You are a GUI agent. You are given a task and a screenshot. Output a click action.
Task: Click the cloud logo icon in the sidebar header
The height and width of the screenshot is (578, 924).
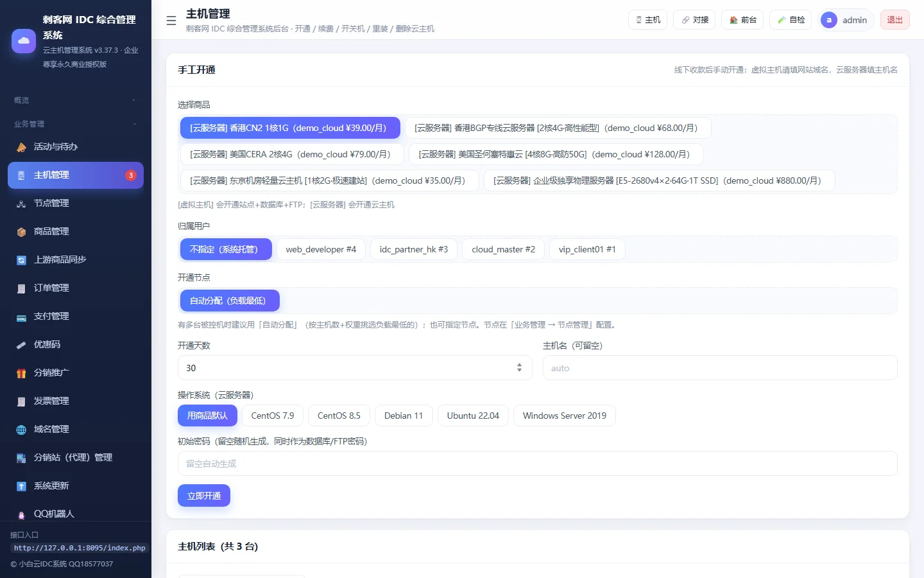click(24, 41)
